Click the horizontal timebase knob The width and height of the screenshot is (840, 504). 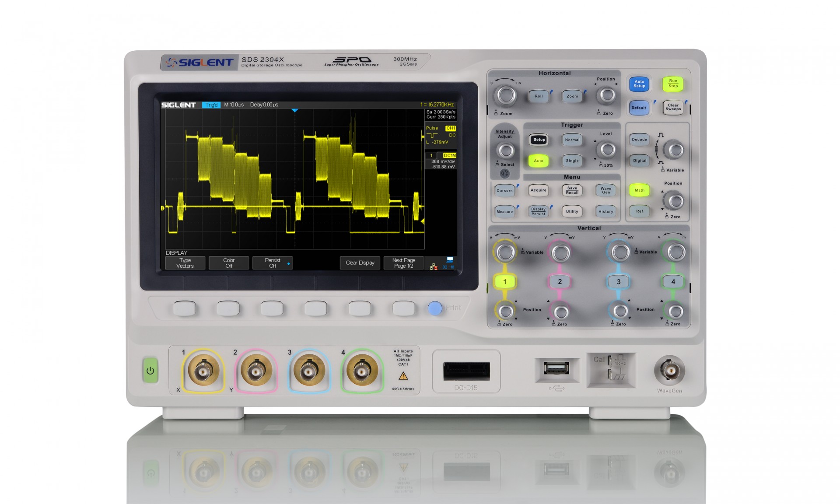point(506,95)
